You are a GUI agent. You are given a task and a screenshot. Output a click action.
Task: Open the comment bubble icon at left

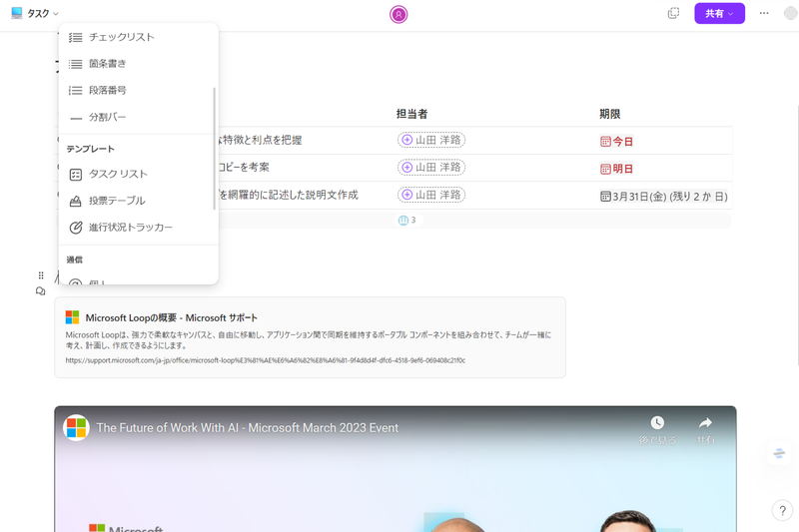41,291
